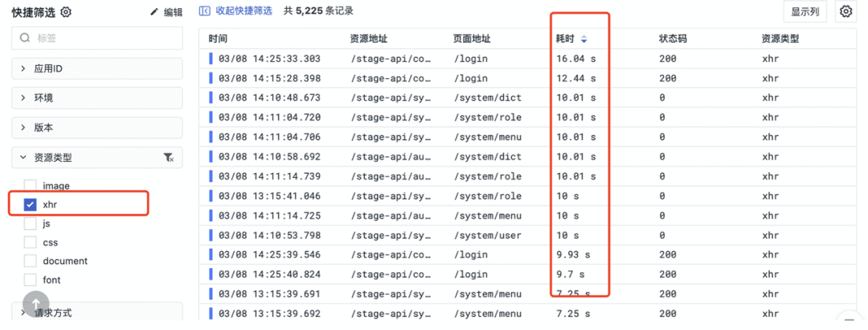Open table settings gear at top right
Viewport: 868px width, 330px height.
pos(845,11)
